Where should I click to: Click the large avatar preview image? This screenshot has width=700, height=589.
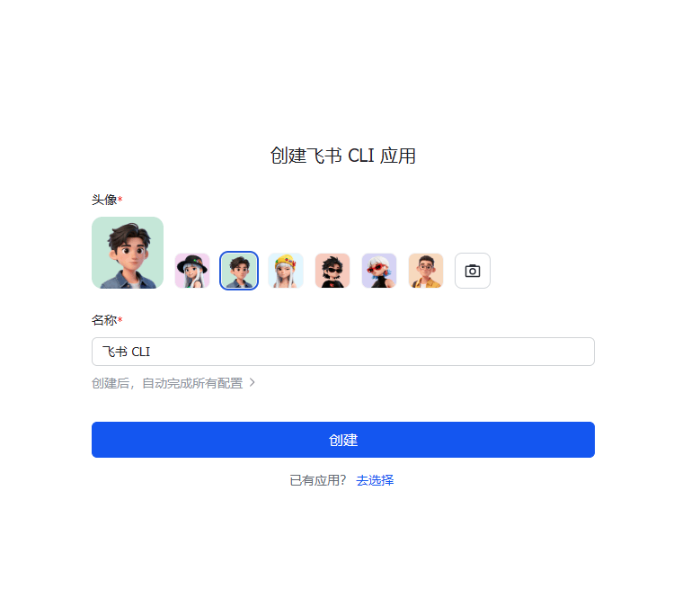click(128, 253)
